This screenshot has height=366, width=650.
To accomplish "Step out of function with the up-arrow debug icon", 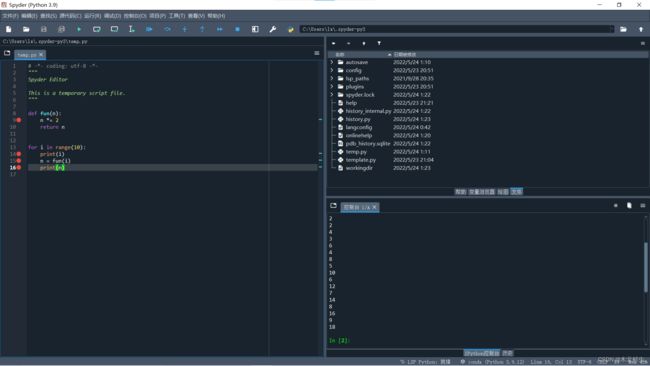I will click(202, 29).
